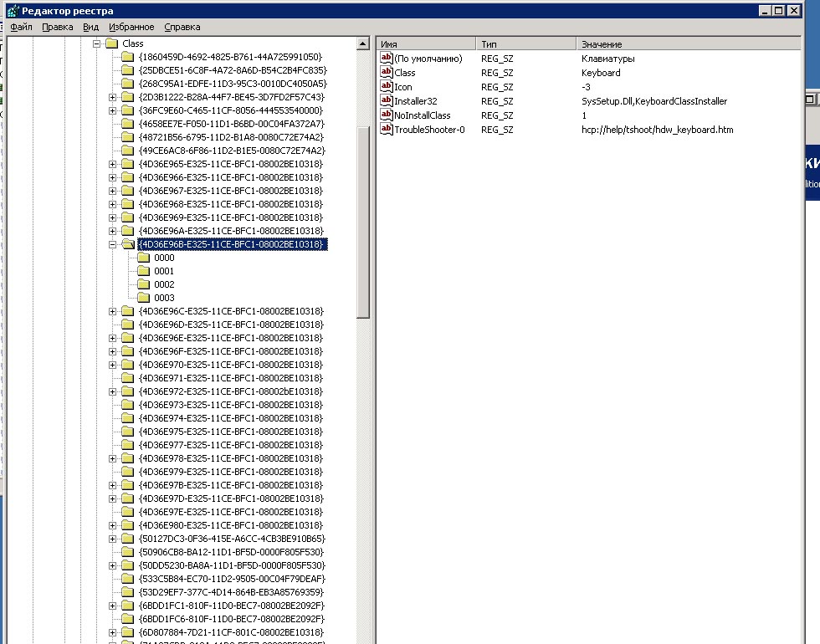Expand the {4D36E980-E325...} key
820x644 pixels.
[112, 526]
